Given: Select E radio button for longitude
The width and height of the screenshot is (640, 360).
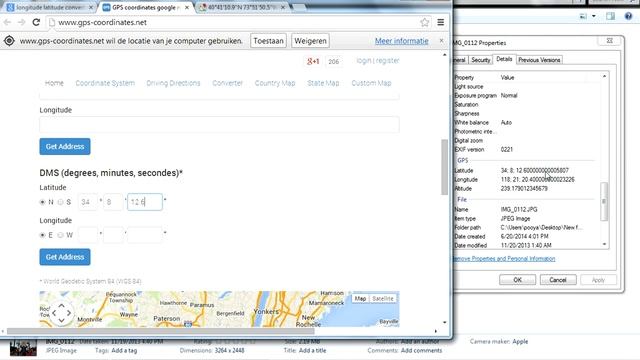Looking at the screenshot, I should pyautogui.click(x=42, y=235).
